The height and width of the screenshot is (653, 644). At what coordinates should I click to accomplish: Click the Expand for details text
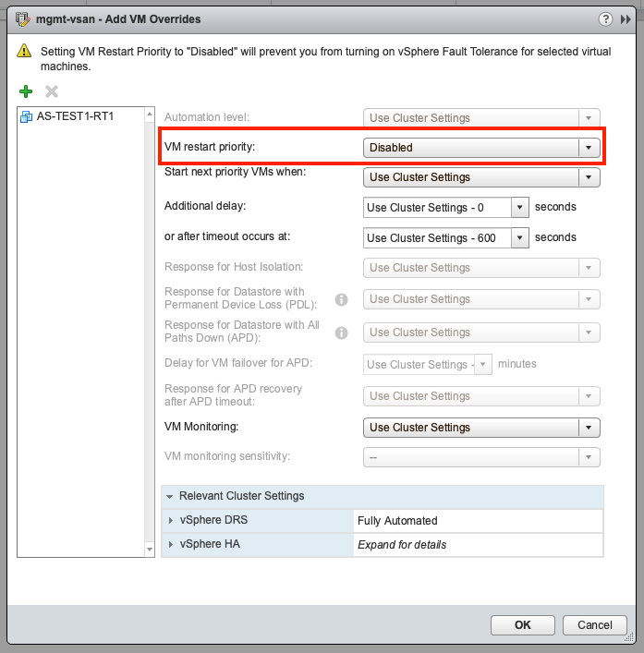(402, 545)
